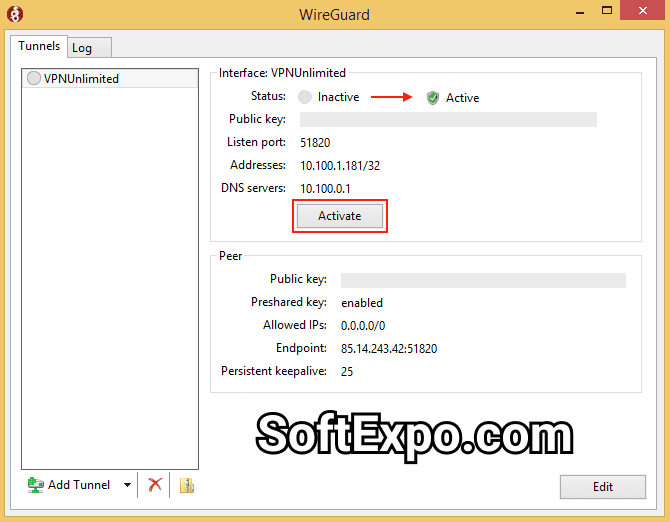Switch to the Tunnels tab
The image size is (670, 522).
39,46
